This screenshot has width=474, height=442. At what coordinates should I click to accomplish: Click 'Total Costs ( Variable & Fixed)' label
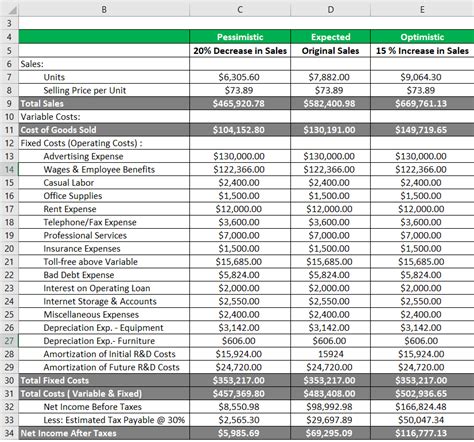81,394
